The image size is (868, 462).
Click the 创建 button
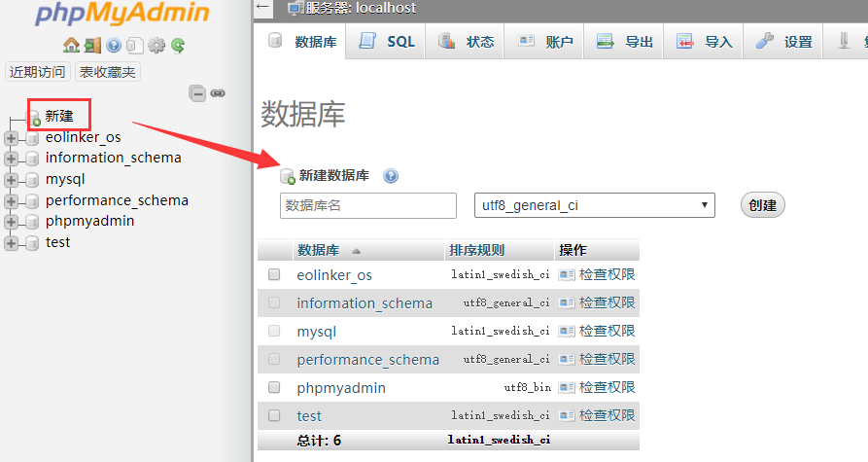(763, 205)
